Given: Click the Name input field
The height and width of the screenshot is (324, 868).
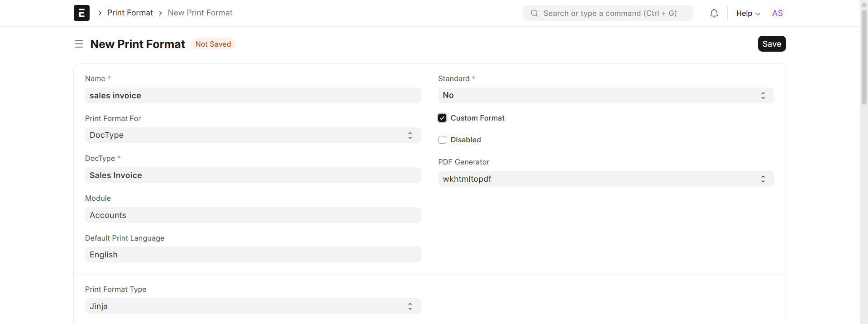Looking at the screenshot, I should pyautogui.click(x=253, y=96).
